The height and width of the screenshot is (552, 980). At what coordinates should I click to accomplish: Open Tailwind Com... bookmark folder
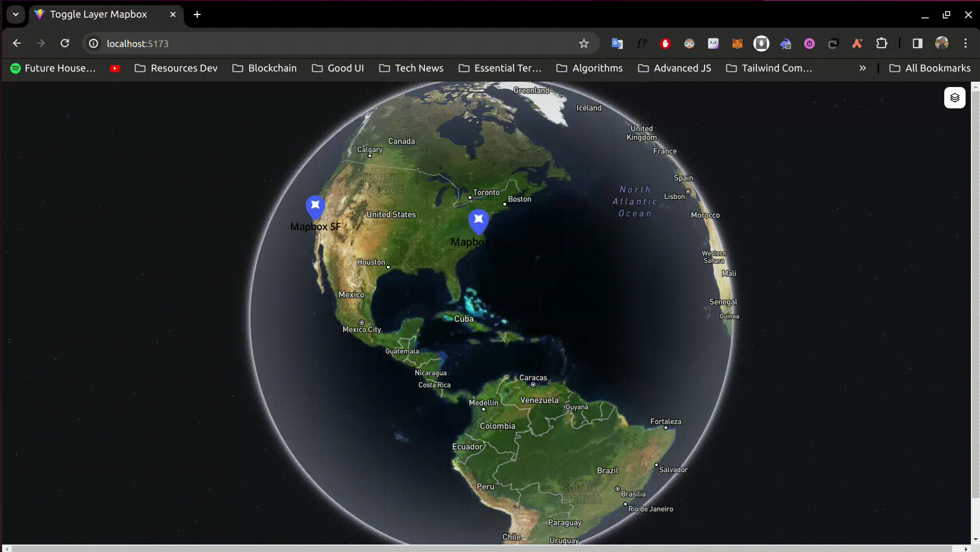(x=769, y=68)
